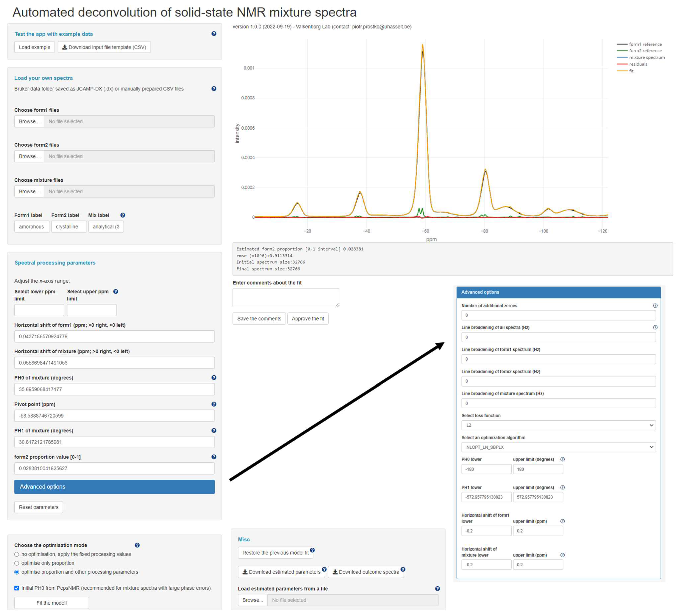Click the fit color swatch in legend
This screenshot has width=683, height=616.
[622, 71]
